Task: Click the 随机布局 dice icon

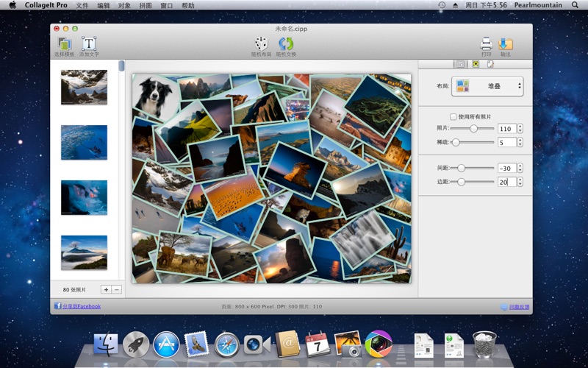Action: tap(261, 44)
